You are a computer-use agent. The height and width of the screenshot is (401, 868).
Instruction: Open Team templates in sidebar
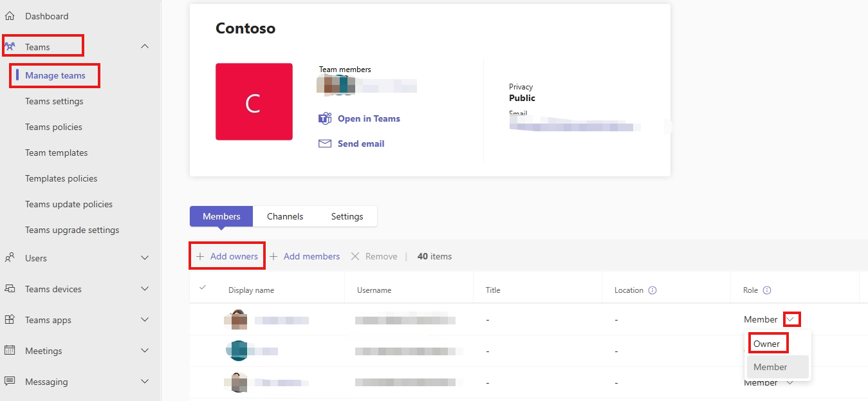pos(57,153)
